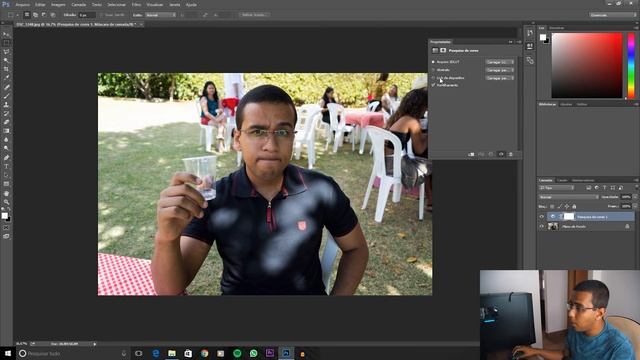Select the Brush tool
Image resolution: width=640 pixels, height=360 pixels.
[x=6, y=96]
